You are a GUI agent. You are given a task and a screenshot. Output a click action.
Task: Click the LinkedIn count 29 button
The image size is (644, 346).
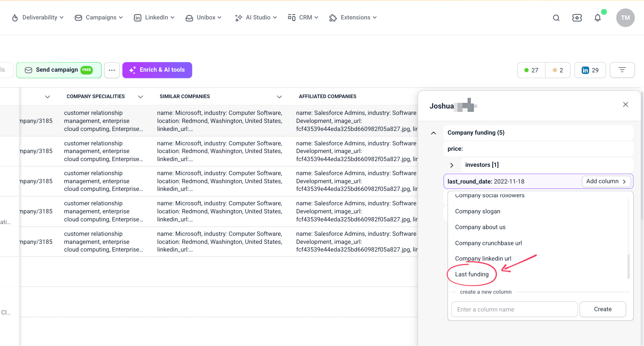(x=590, y=70)
